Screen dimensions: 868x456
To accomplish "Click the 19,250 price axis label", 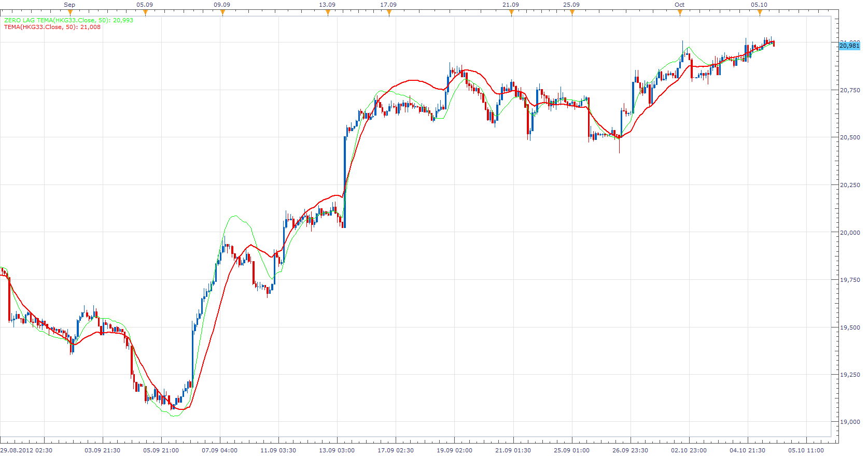I will click(x=850, y=375).
